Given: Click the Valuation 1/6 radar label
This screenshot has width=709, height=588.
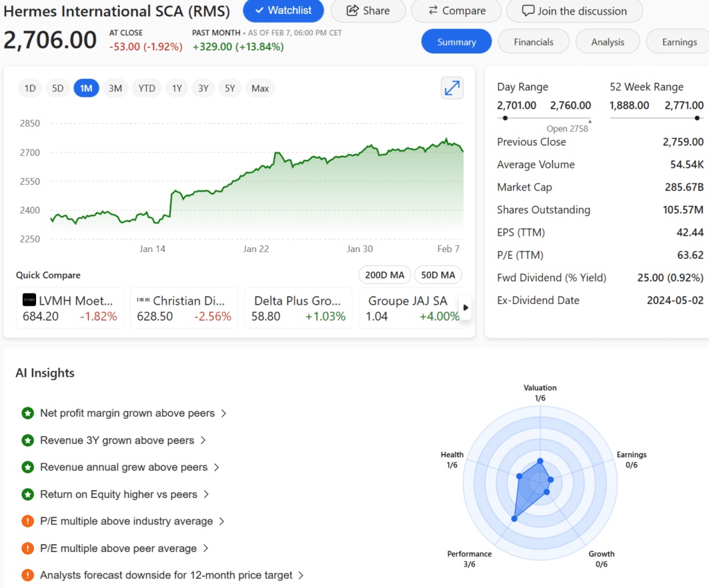Looking at the screenshot, I should point(540,393).
